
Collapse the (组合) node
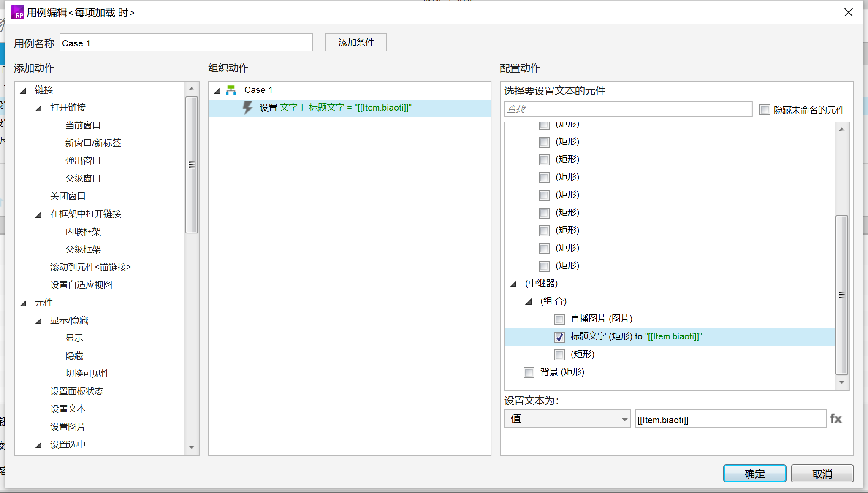click(x=529, y=301)
